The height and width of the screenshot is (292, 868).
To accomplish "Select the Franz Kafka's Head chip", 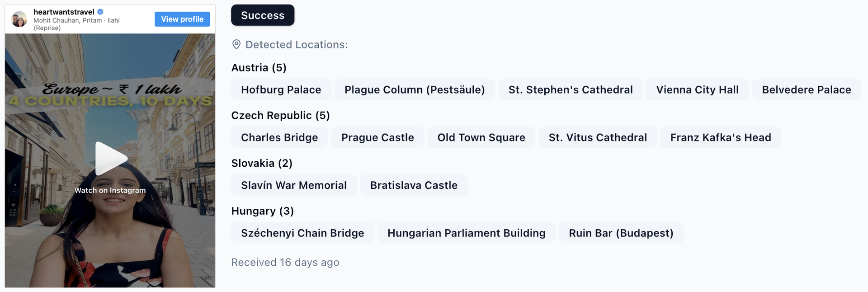I will click(720, 137).
